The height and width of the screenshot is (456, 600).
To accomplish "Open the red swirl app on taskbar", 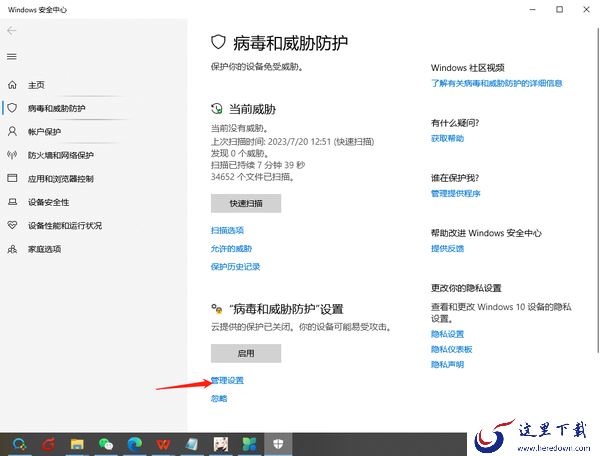I will coord(49,444).
